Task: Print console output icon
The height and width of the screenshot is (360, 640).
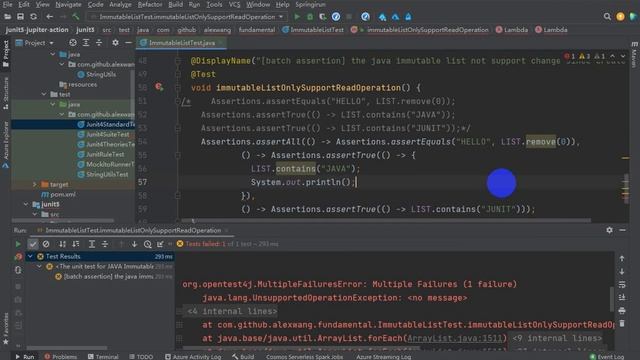Action: coord(622,311)
